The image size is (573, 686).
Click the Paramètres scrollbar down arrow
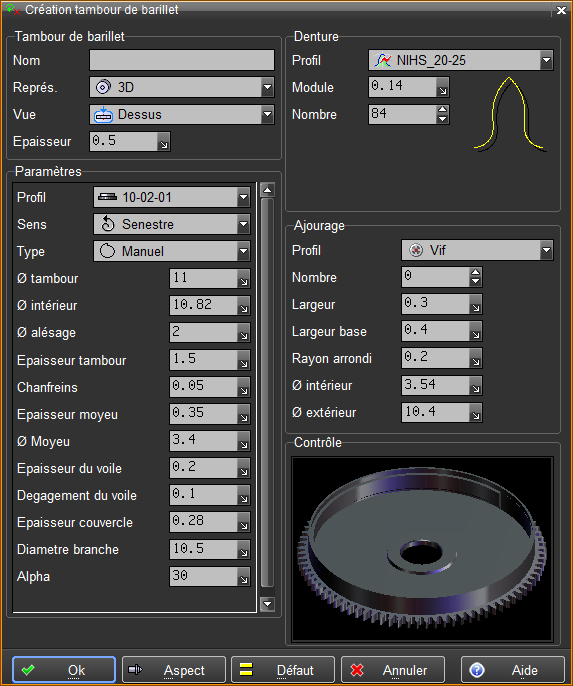[267, 604]
